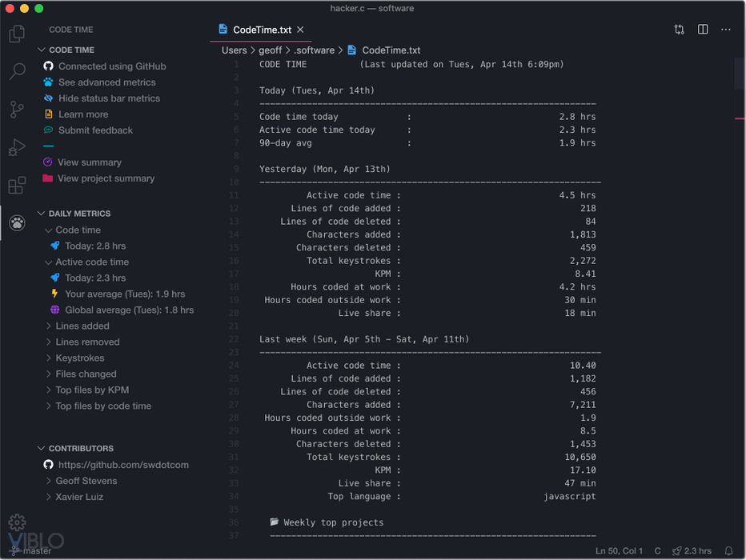Open the swdotcom GitHub link

(123, 465)
